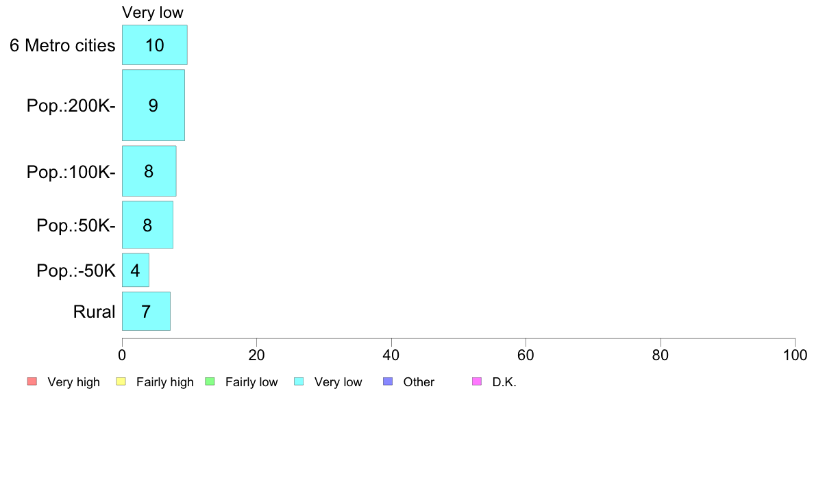Click the Very high red legend swatch
The height and width of the screenshot is (504, 814).
32,381
